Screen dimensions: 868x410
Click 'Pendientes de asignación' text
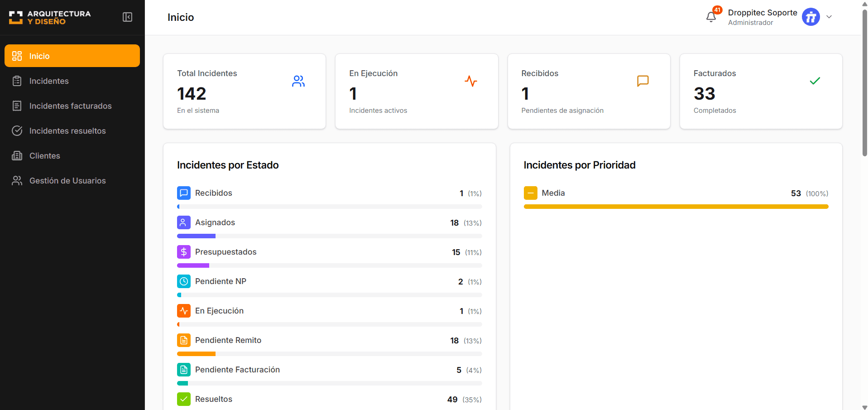(x=562, y=111)
